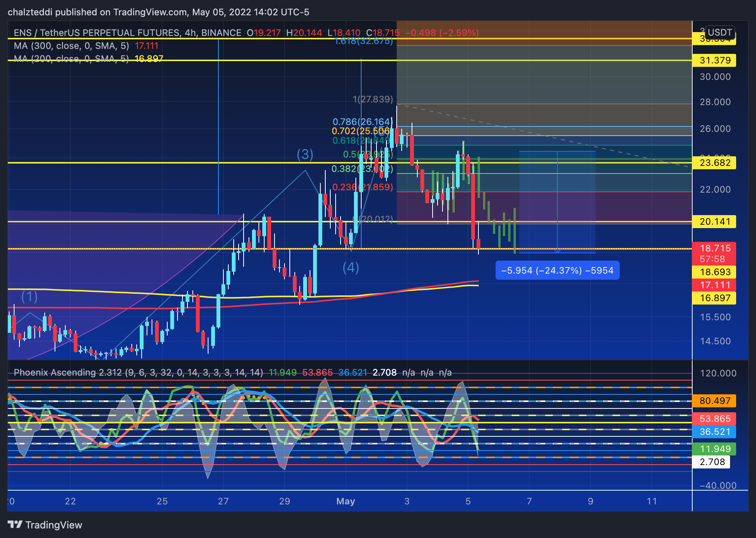Click the May label on time axis
Viewport: 756px width, 538px height.
pos(346,501)
